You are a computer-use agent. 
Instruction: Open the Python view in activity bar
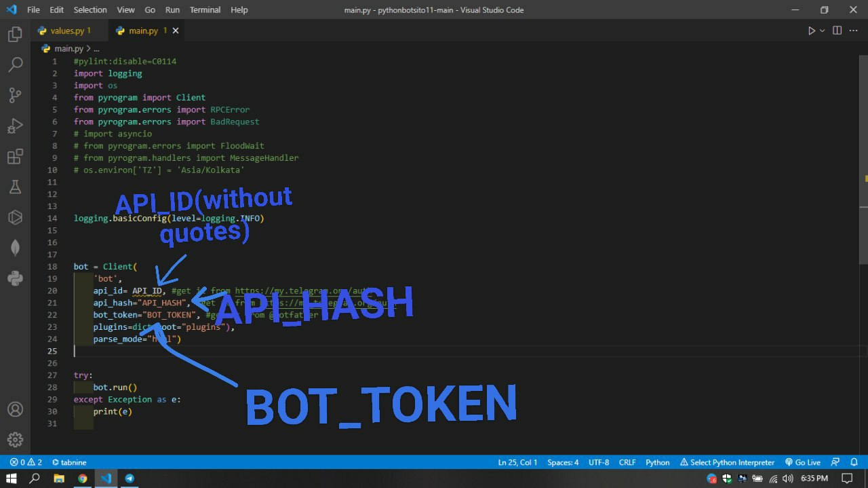15,278
